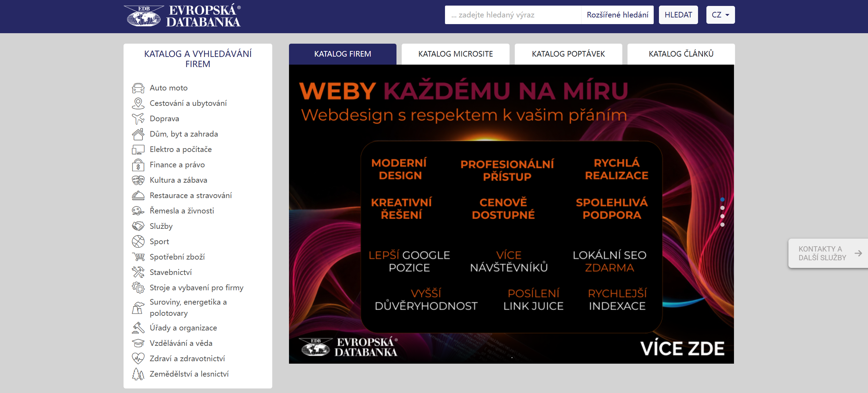
Task: Open the Řemesla a živnosti category link
Action: 181,211
